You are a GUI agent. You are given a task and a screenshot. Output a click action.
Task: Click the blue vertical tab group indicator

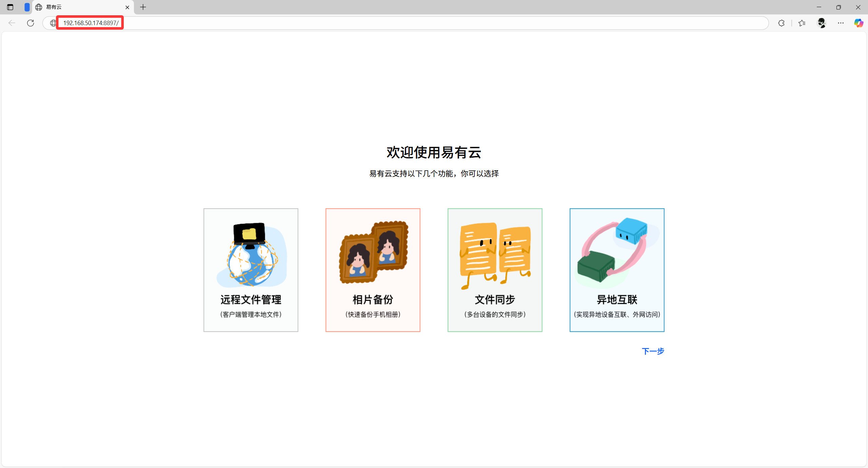pos(27,7)
